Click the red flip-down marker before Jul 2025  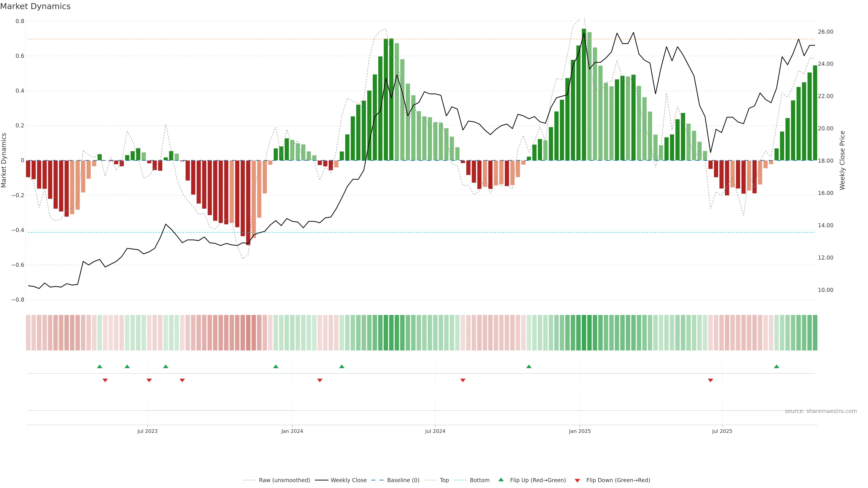point(710,380)
